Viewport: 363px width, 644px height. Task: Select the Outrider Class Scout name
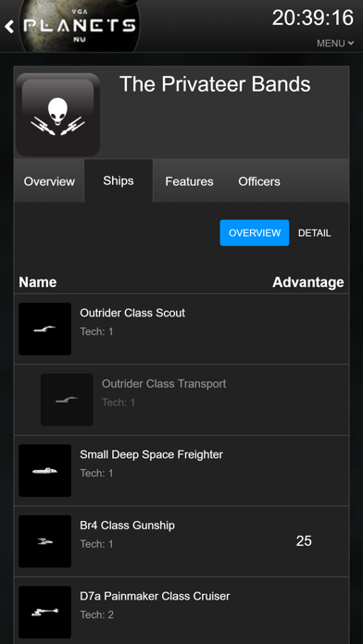click(132, 313)
